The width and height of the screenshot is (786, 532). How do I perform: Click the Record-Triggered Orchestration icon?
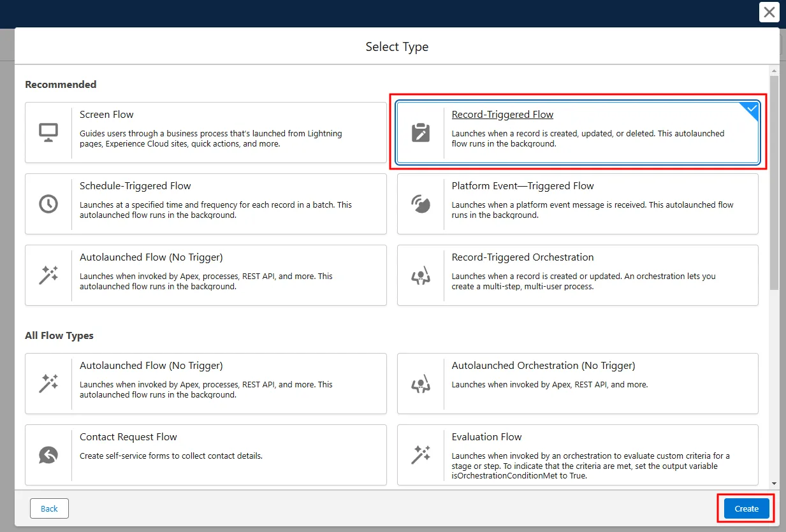tap(421, 275)
